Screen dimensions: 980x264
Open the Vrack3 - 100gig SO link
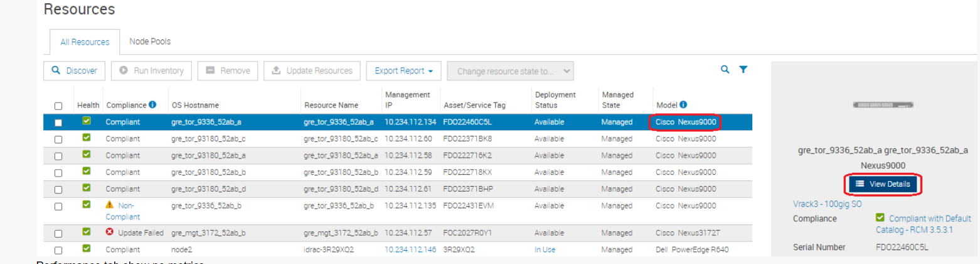click(x=828, y=204)
